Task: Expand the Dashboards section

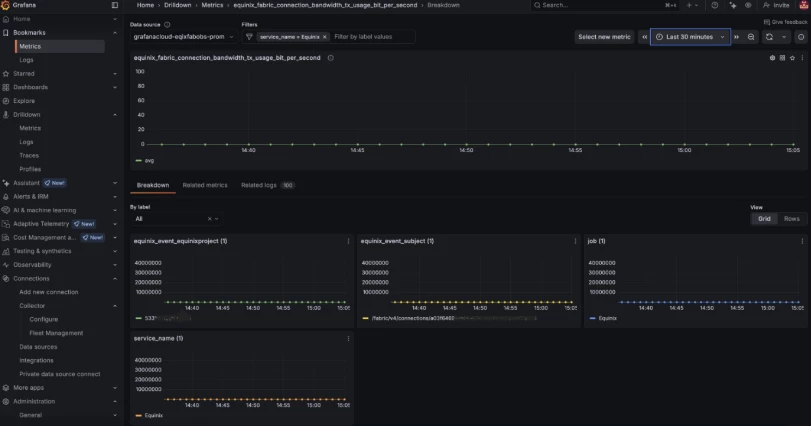Action: coord(115,87)
